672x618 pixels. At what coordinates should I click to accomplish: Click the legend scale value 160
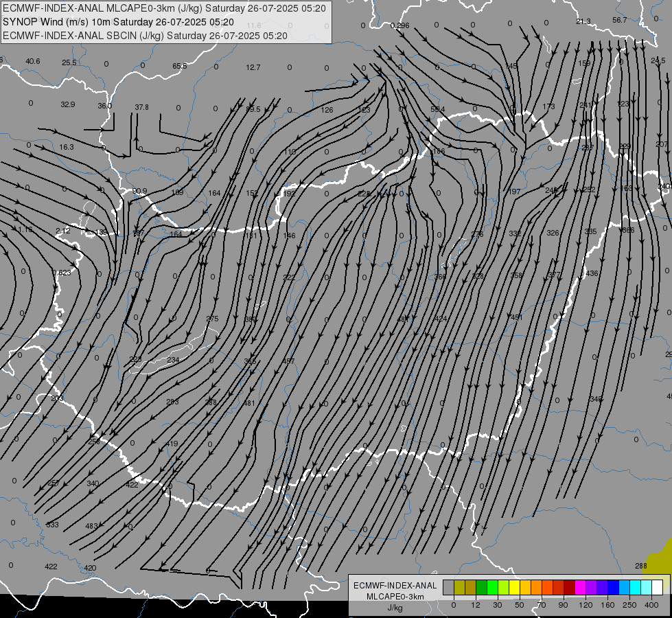click(x=607, y=605)
